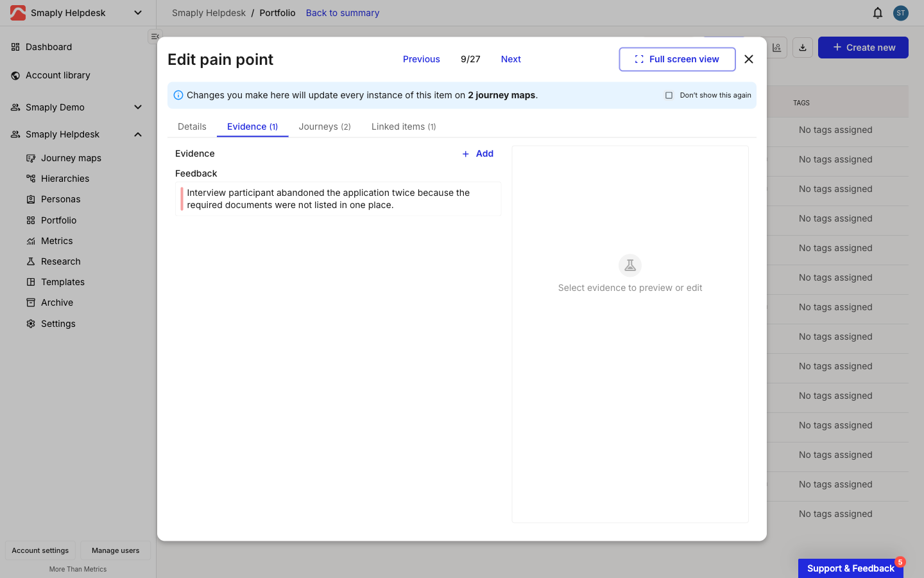The image size is (924, 578).
Task: Click the download export icon
Action: pos(803,48)
